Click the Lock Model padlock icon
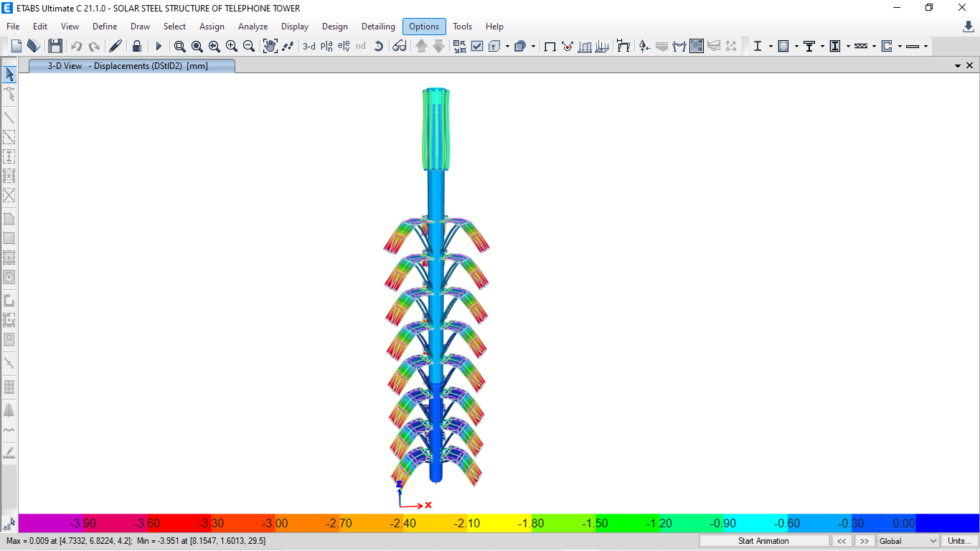Viewport: 980px width, 551px height. point(137,45)
